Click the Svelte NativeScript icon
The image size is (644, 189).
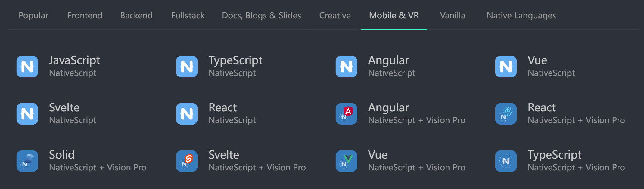[27, 114]
